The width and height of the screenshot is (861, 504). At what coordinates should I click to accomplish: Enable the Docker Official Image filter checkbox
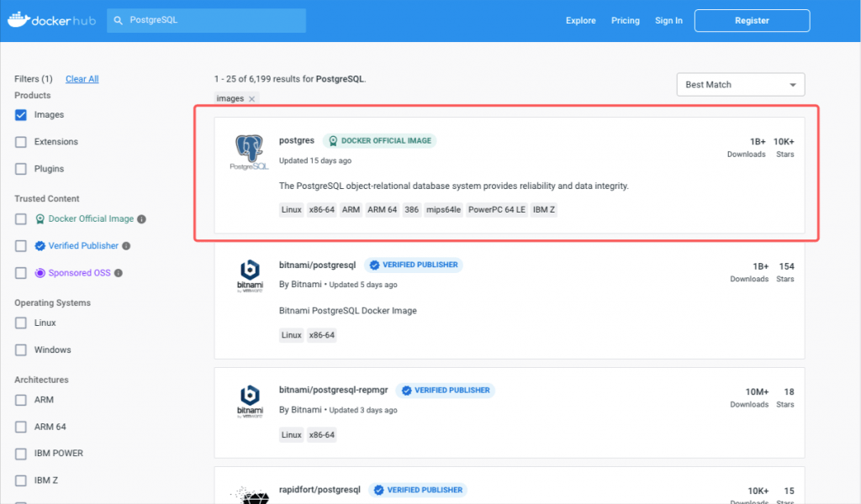(21, 219)
